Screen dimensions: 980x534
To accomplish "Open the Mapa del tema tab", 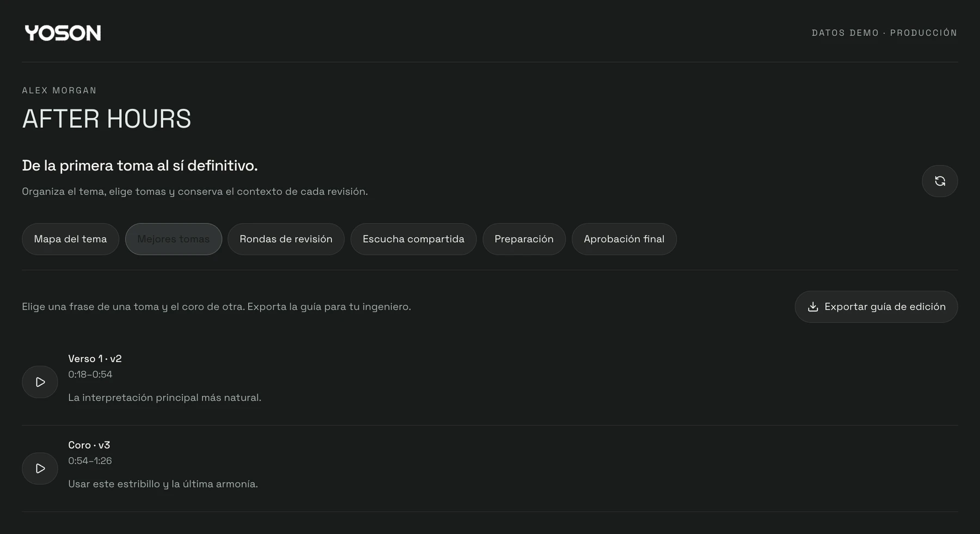I will tap(70, 239).
